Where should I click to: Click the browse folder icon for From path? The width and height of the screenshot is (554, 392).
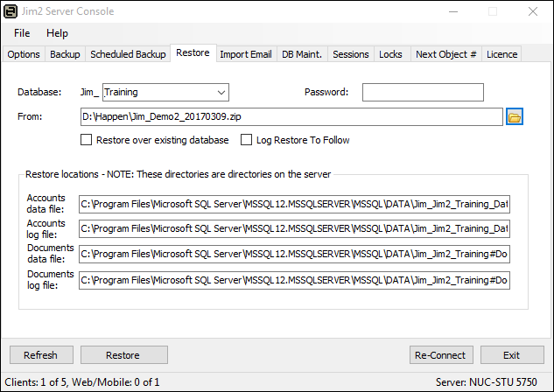[514, 116]
